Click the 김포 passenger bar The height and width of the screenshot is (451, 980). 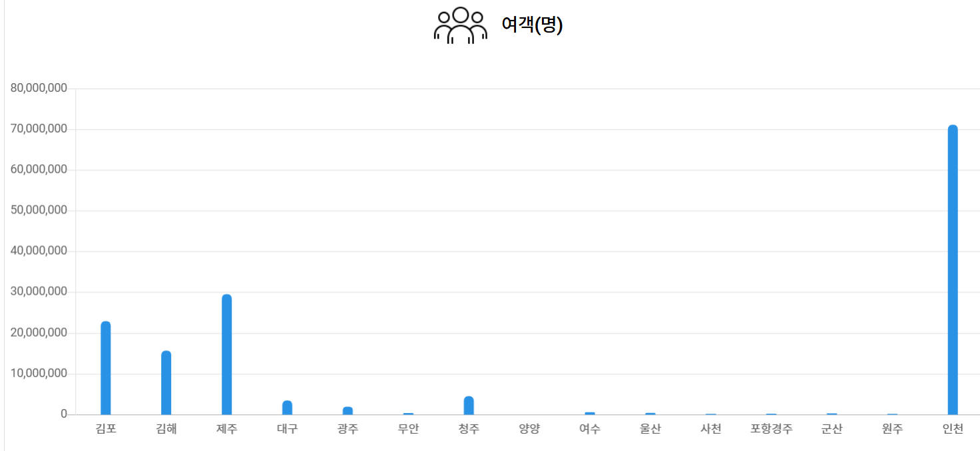(106, 368)
